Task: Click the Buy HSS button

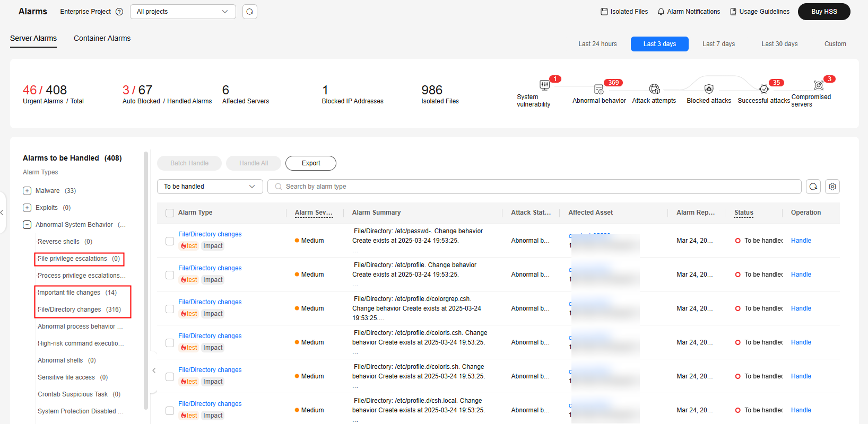Action: coord(824,12)
